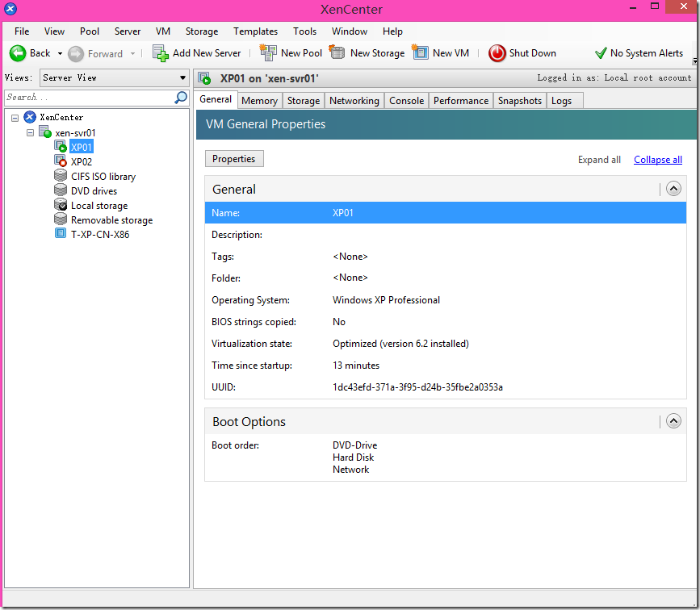The image size is (700, 610).
Task: Click the grey Forward arrow icon
Action: (76, 54)
